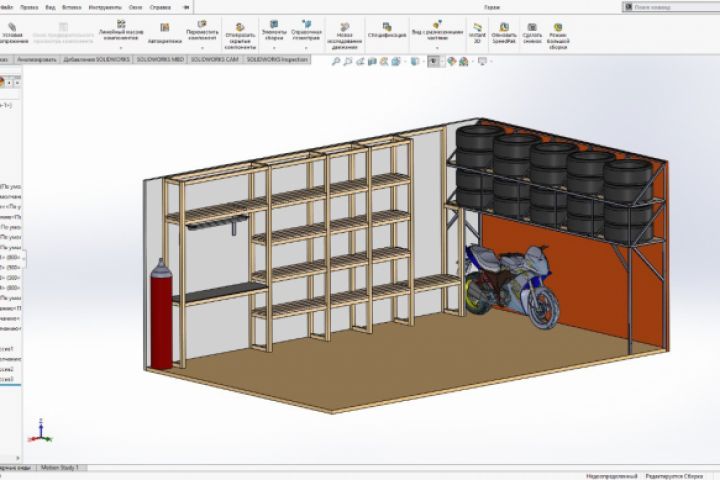720x480 pixels.
Task: Click Zoom to Fit magnifier icon
Action: (336, 61)
